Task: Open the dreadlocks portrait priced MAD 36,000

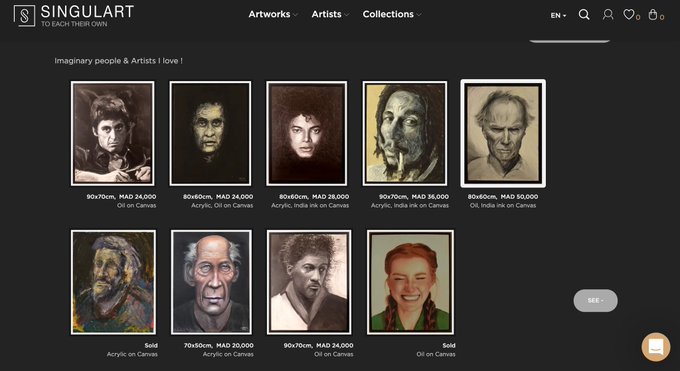Action: (405, 134)
